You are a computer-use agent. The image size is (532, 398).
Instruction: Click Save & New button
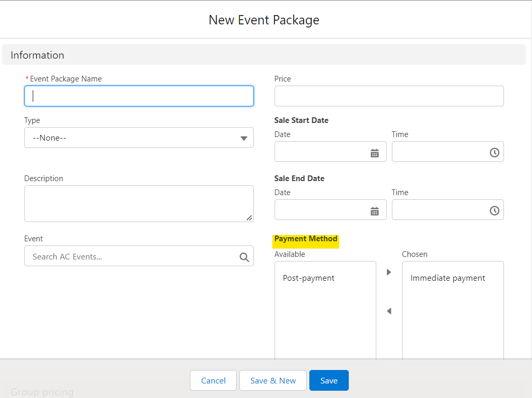point(273,381)
